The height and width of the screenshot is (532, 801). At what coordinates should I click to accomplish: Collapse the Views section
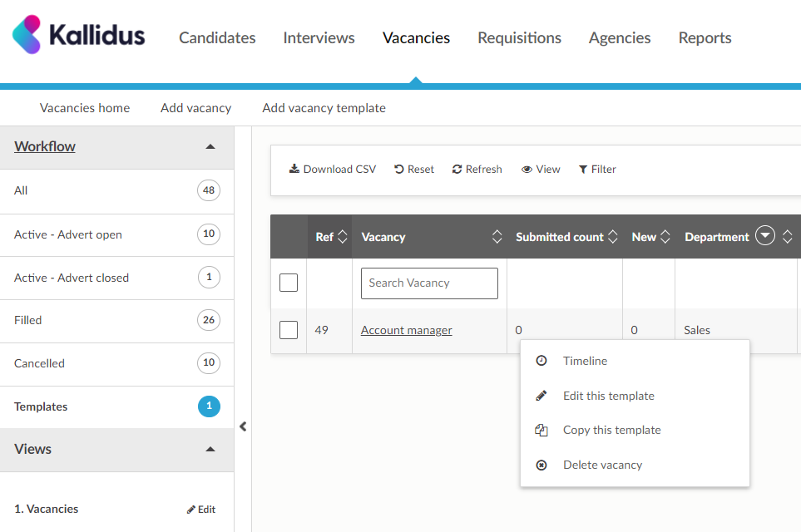coord(210,449)
